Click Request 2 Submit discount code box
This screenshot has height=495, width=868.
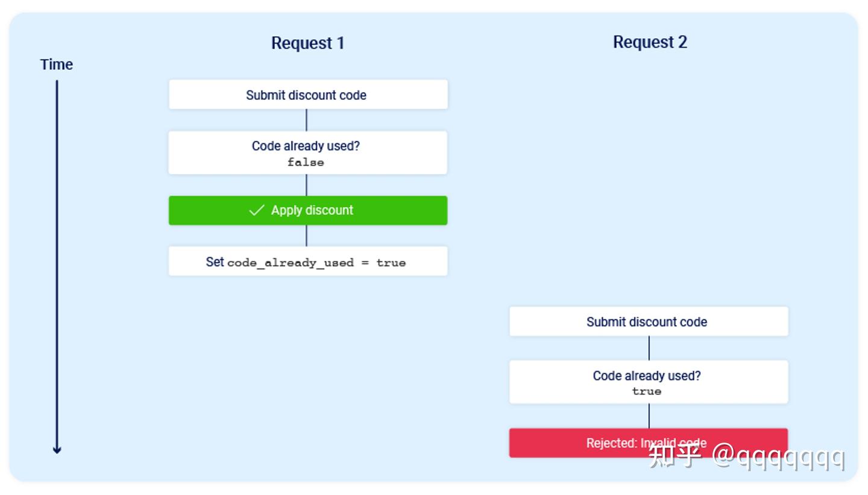click(649, 322)
